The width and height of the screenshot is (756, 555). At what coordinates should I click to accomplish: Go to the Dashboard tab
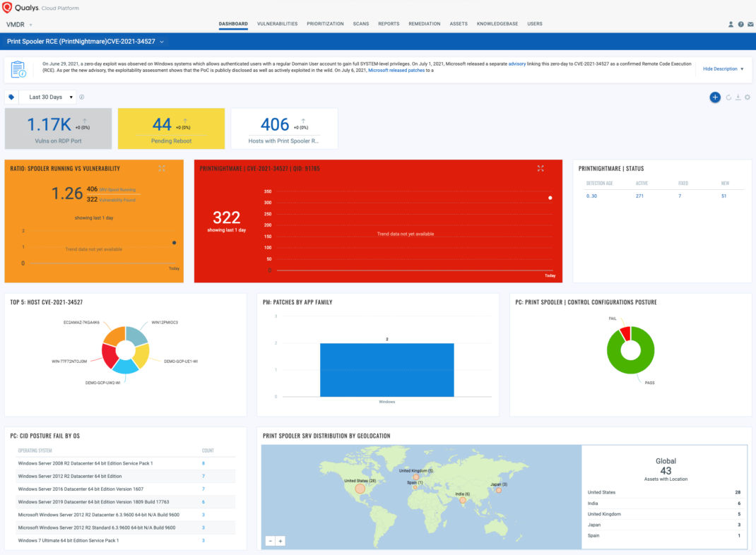(x=233, y=23)
